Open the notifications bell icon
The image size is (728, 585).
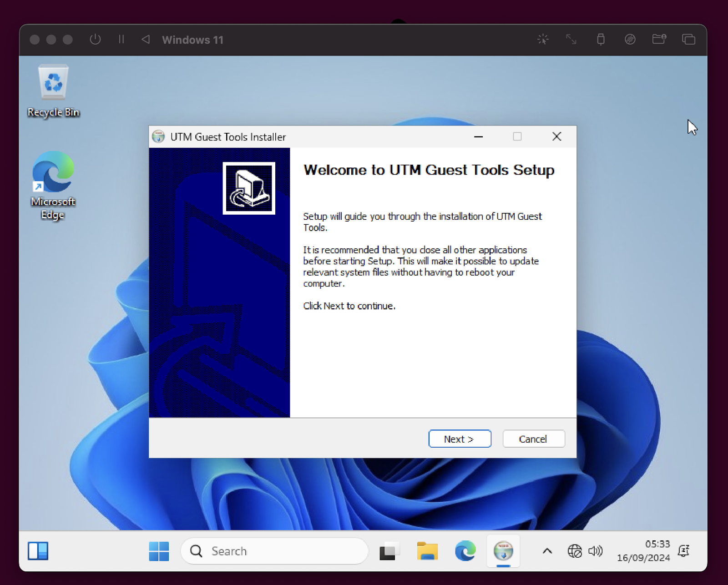click(684, 551)
